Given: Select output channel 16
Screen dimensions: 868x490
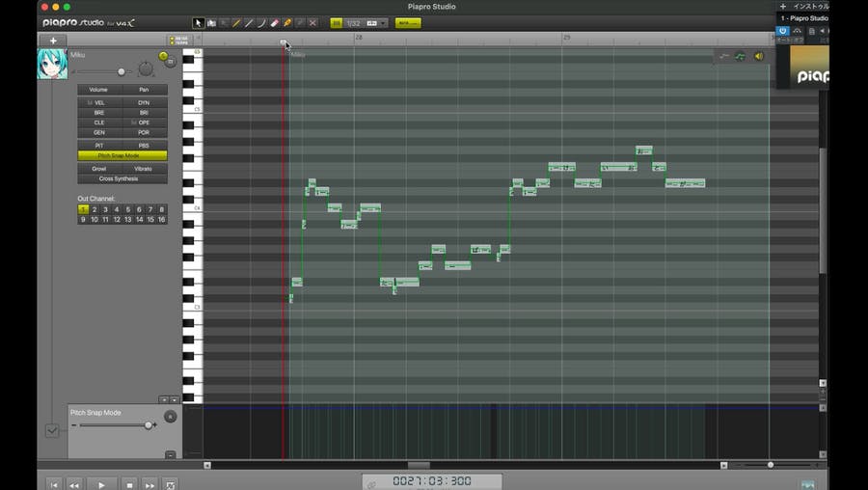Looking at the screenshot, I should coord(162,219).
